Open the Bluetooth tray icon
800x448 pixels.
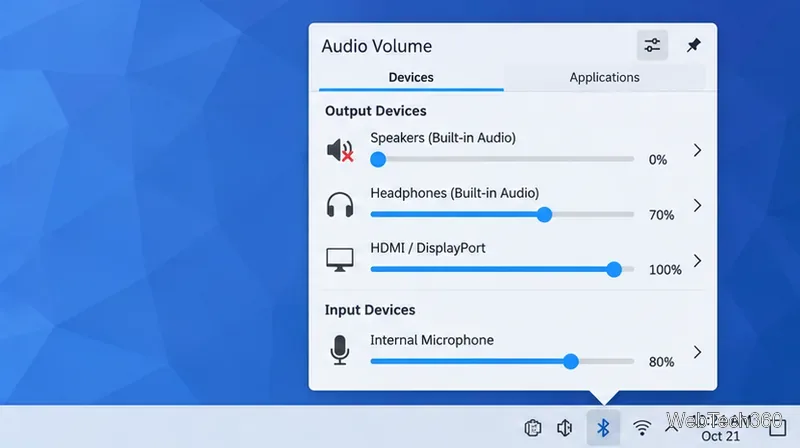pos(603,428)
